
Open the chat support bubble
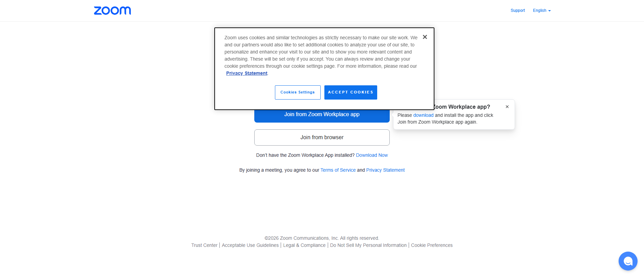[x=628, y=261]
